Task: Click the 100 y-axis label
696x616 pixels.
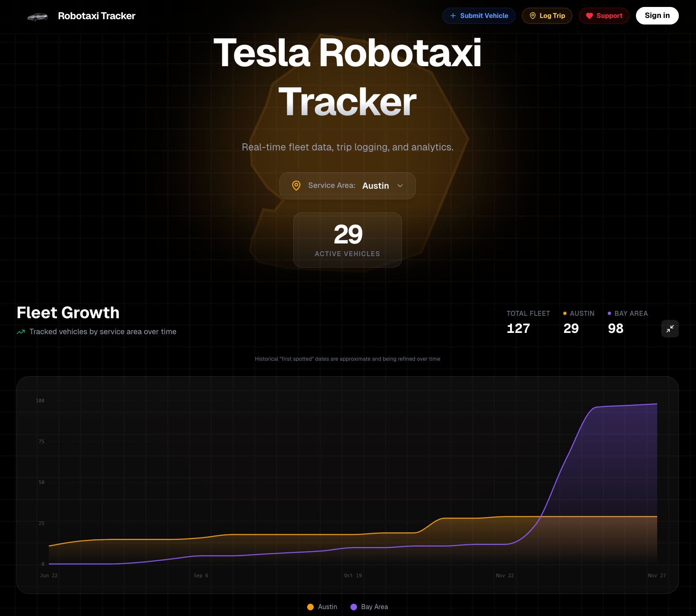Action: (40, 401)
